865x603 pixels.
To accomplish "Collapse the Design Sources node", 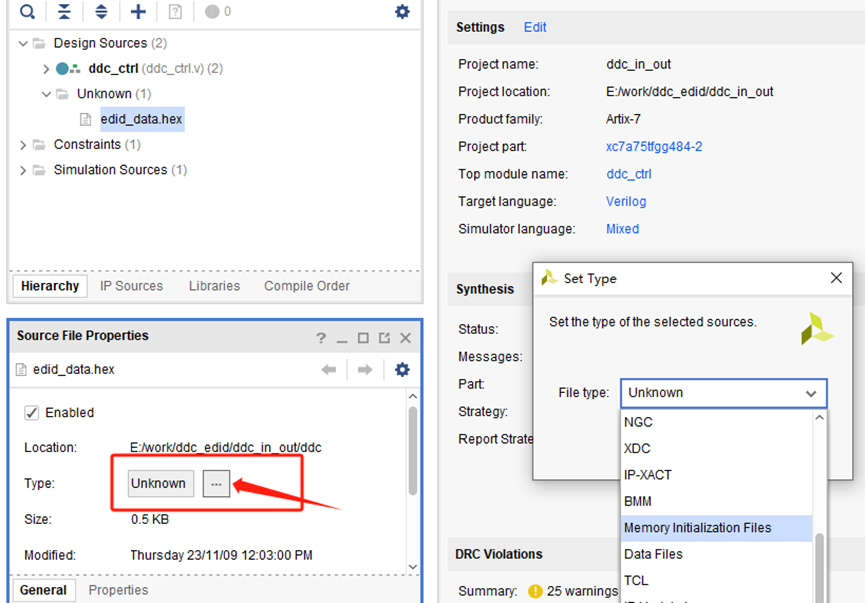I will tap(23, 43).
